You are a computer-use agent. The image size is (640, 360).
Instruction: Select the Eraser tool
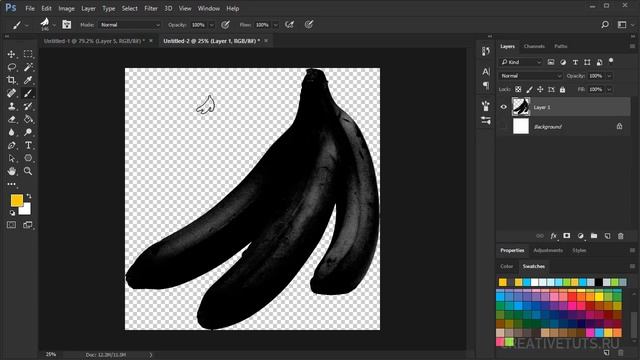(11, 119)
